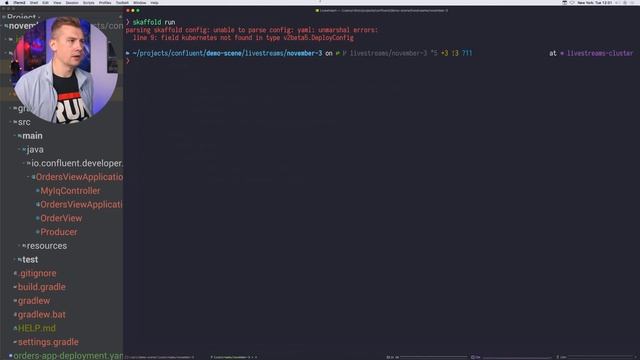The width and height of the screenshot is (640, 360).
Task: Open the Shell menu
Action: point(34,2)
